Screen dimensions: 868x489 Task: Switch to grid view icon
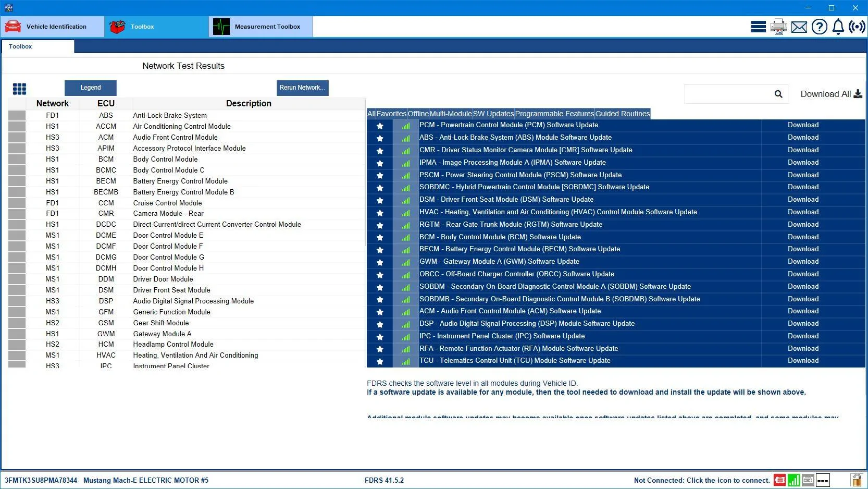pyautogui.click(x=19, y=89)
